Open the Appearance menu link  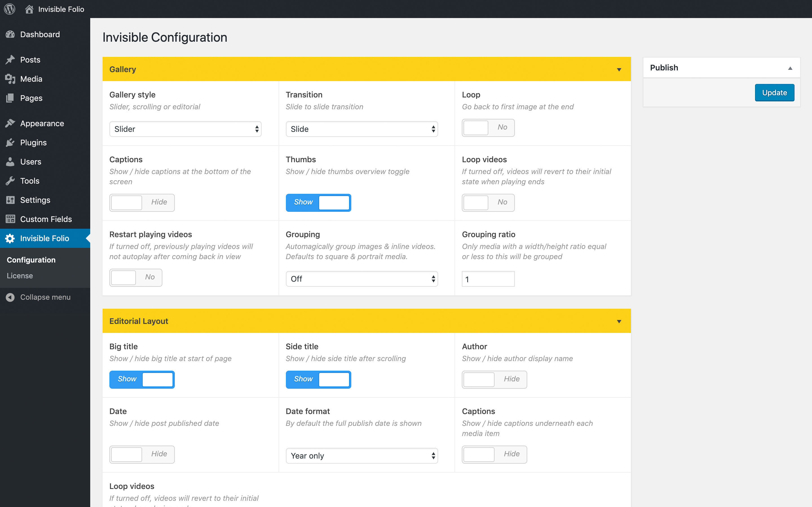[x=42, y=123]
